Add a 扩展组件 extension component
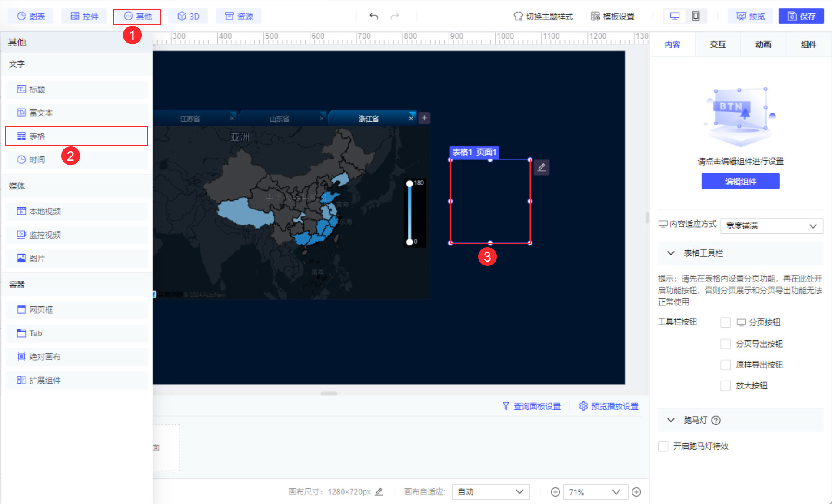 click(77, 380)
